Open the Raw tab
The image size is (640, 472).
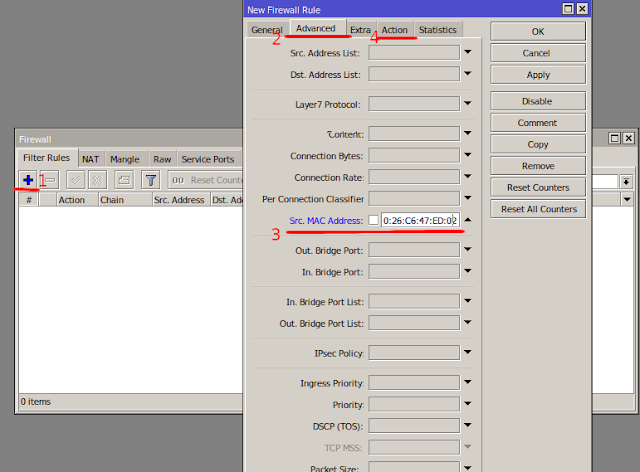(x=162, y=159)
